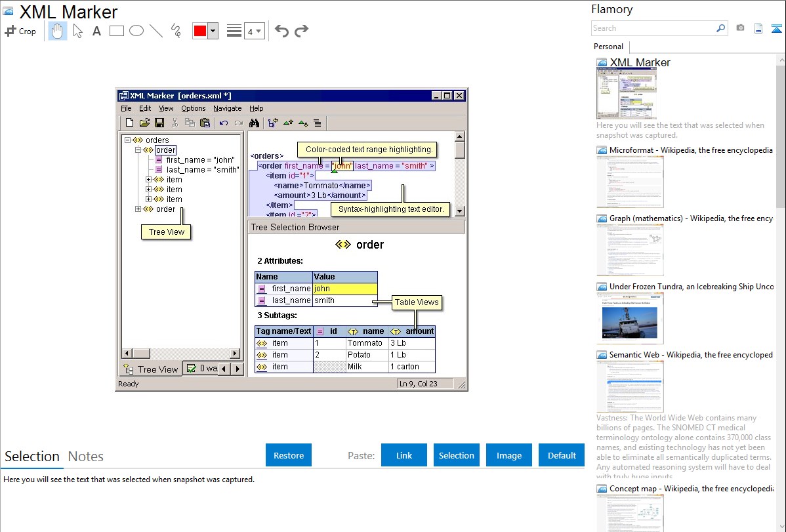
Task: Click the Copy icon in XML Marker toolbar
Action: [190, 123]
